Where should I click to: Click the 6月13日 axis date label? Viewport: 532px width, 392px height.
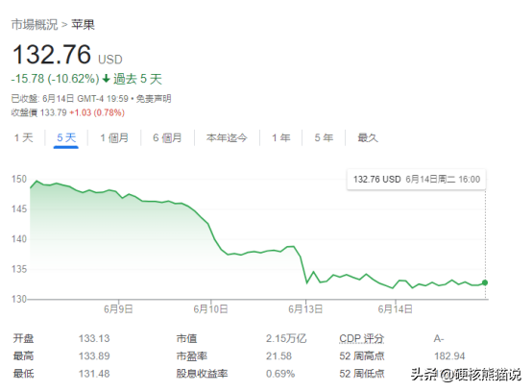[x=305, y=309]
